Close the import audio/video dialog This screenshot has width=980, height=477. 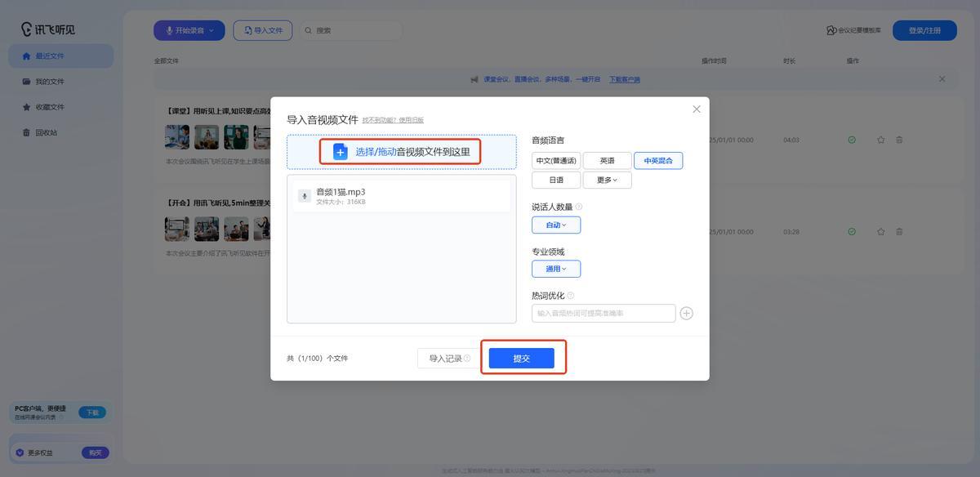point(696,109)
